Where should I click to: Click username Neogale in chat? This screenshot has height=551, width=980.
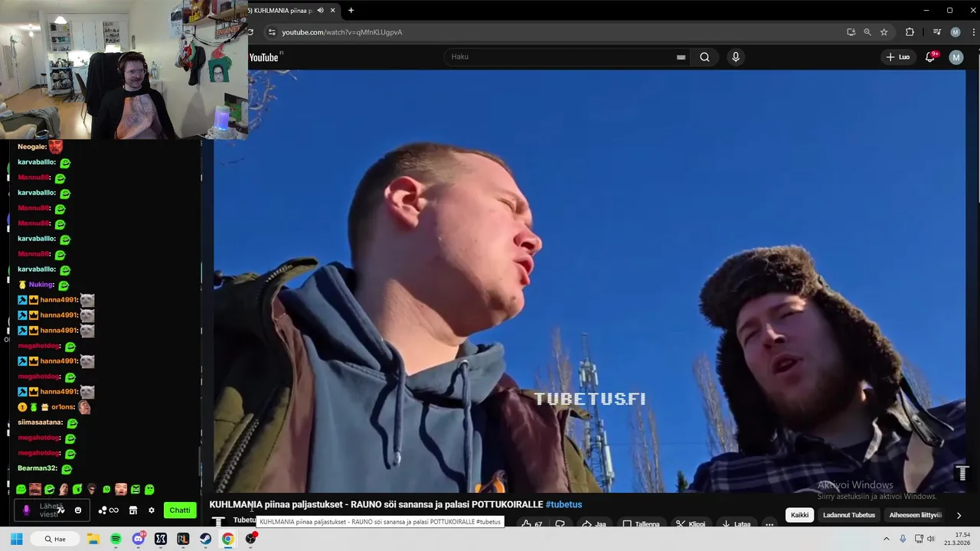[x=32, y=147]
